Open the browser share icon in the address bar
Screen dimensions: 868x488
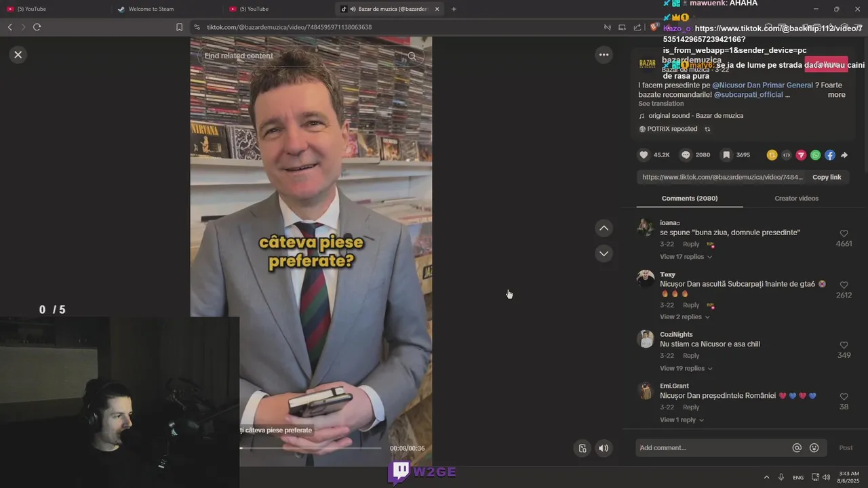tap(637, 27)
